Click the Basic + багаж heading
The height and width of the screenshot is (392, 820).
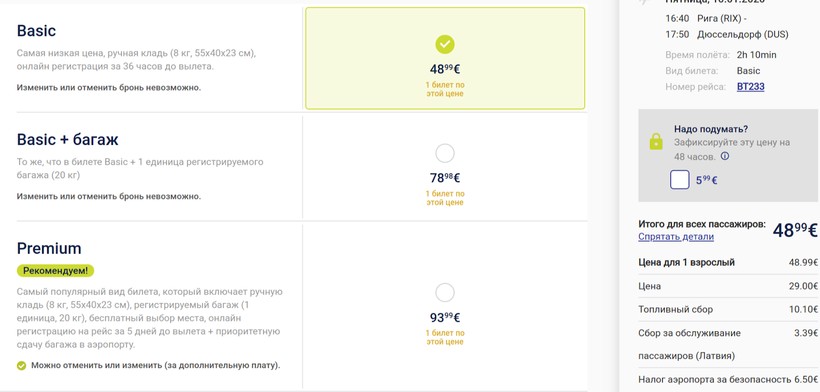point(67,140)
